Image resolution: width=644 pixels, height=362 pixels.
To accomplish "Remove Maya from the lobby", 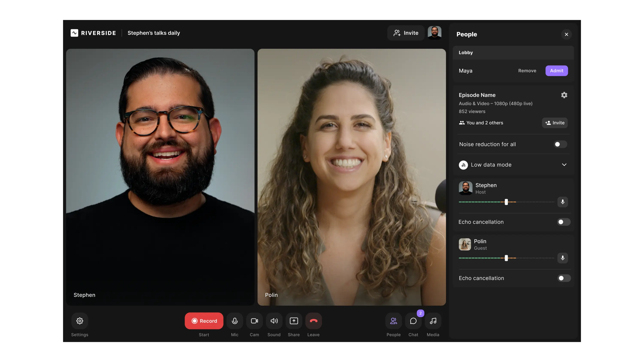I will click(527, 71).
